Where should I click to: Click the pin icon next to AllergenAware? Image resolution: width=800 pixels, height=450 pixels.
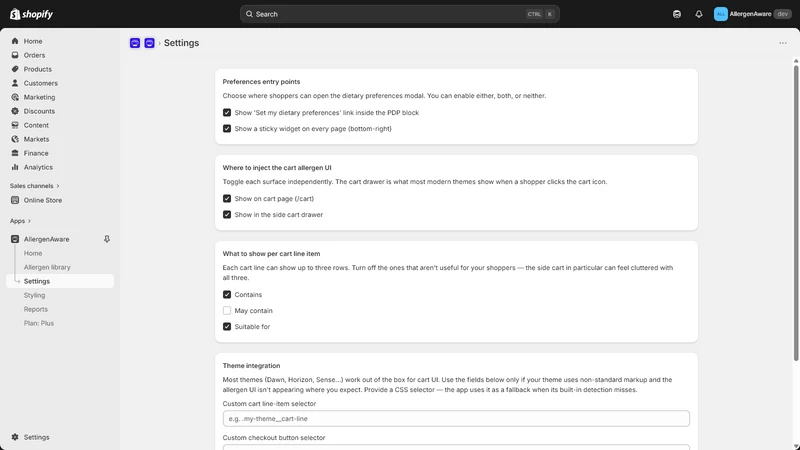point(107,239)
